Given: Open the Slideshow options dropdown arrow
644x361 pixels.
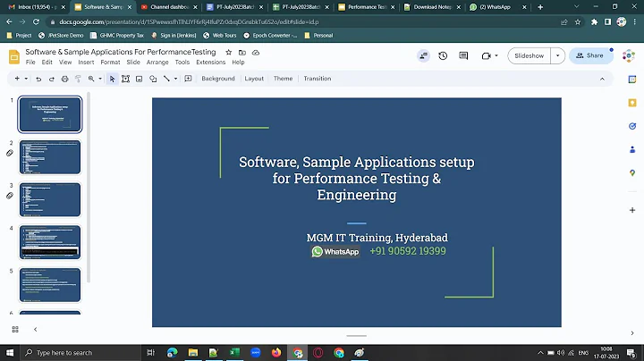Looking at the screenshot, I should 557,55.
